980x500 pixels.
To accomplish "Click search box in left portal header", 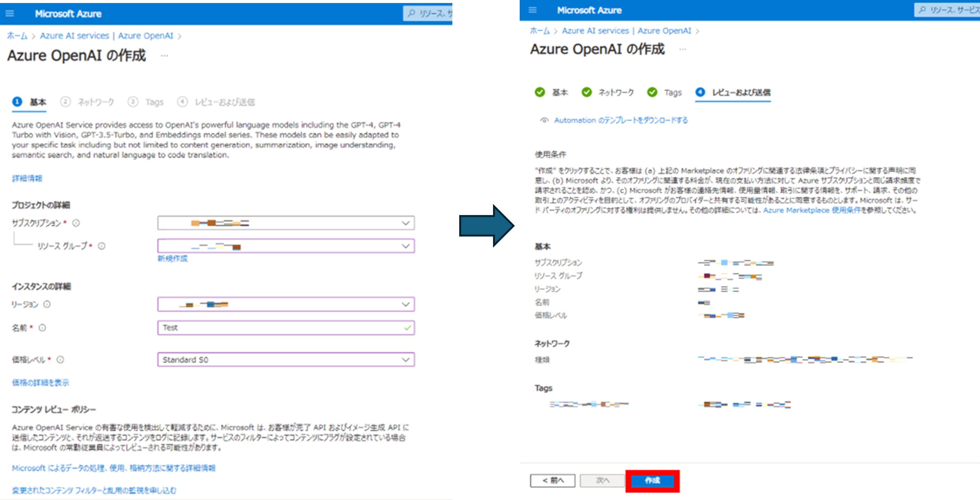I will [x=428, y=14].
